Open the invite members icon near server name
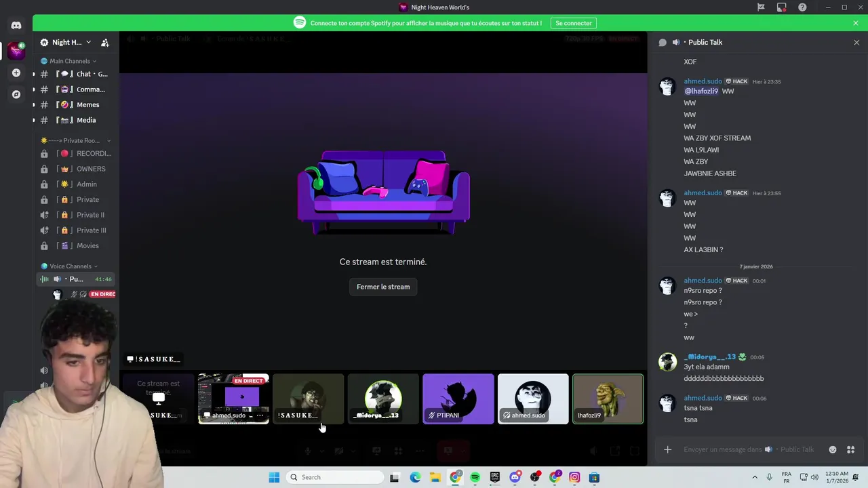This screenshot has height=488, width=868. [x=105, y=43]
